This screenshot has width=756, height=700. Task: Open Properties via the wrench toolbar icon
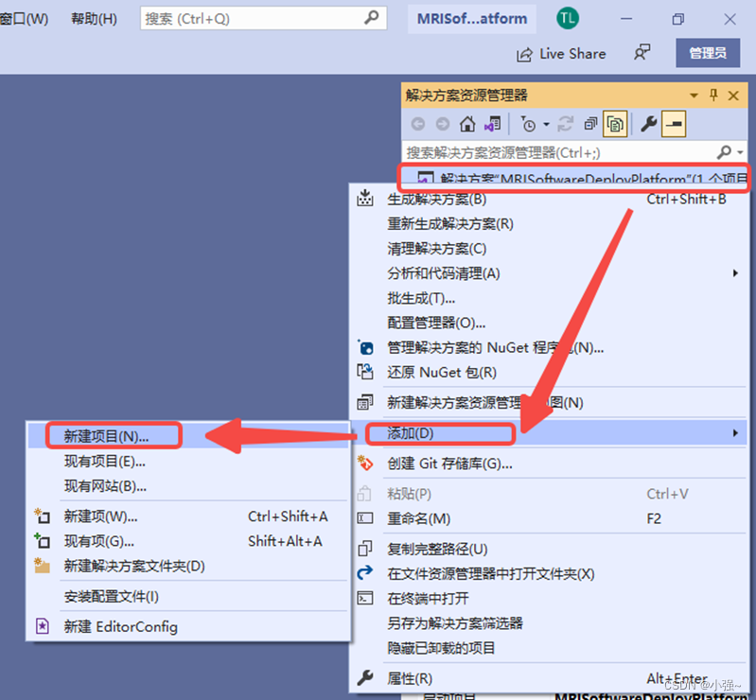coord(648,124)
